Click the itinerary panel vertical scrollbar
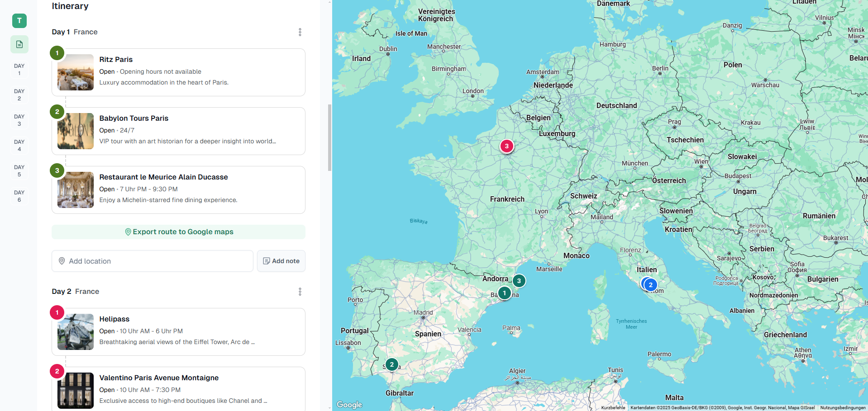Image resolution: width=868 pixels, height=411 pixels. point(329,138)
